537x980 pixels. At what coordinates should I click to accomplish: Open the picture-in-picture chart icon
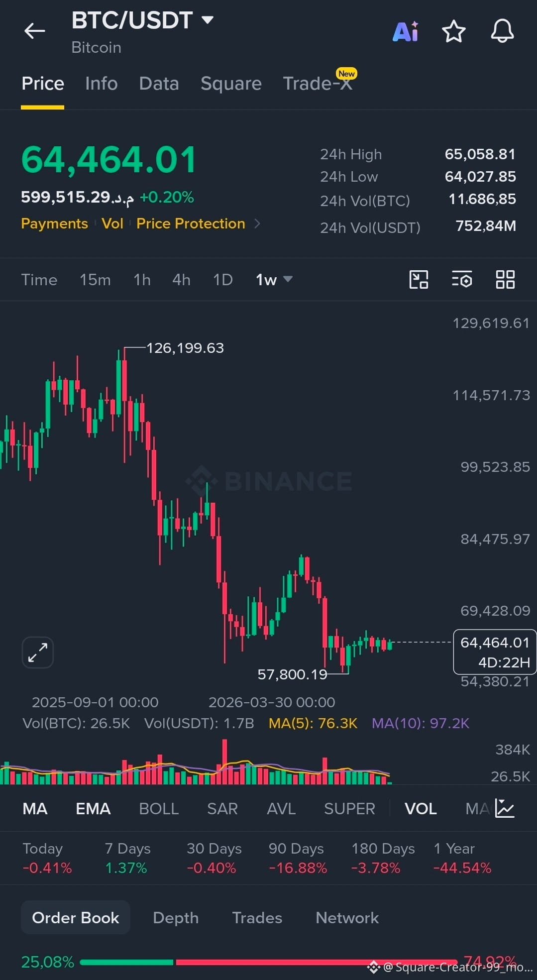[x=419, y=280]
